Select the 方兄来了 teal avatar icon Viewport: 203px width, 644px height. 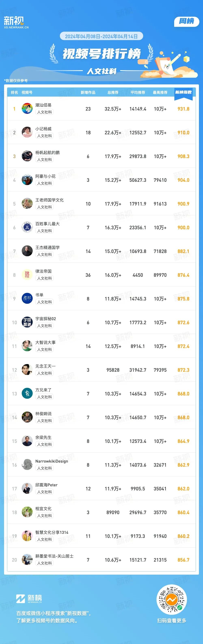pyautogui.click(x=27, y=394)
